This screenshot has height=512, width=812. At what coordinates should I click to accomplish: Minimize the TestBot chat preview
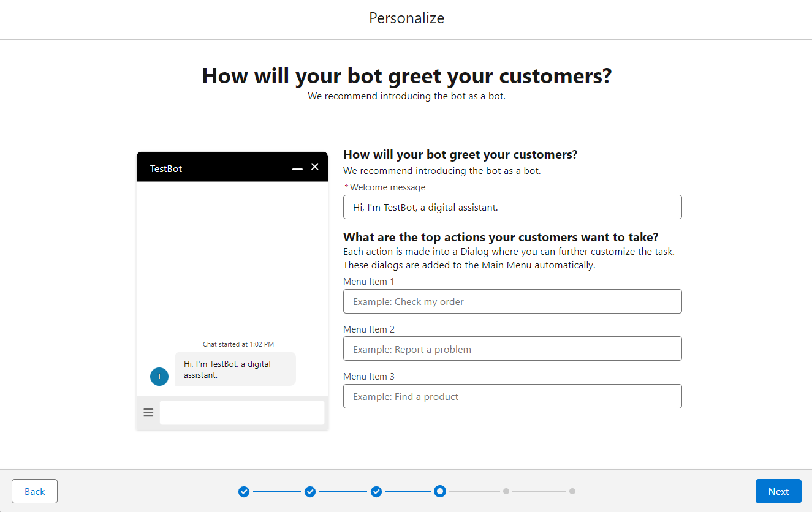pyautogui.click(x=297, y=168)
